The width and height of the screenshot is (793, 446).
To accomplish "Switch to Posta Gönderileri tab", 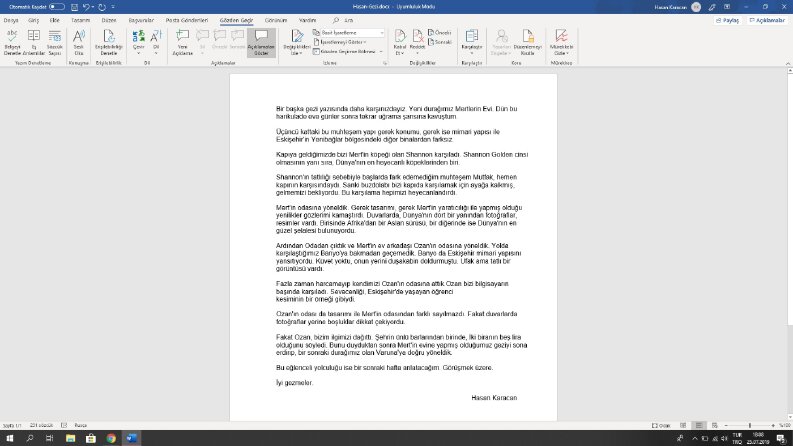I will coord(187,20).
